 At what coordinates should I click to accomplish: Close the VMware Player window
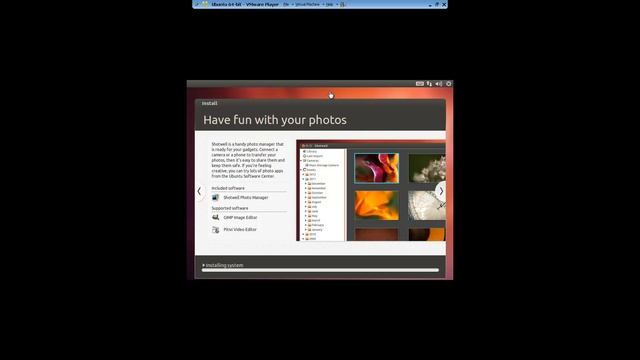444,4
